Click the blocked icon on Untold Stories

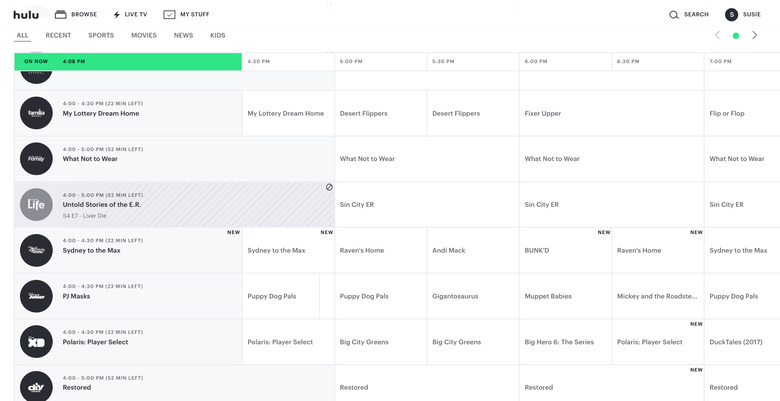tap(329, 187)
